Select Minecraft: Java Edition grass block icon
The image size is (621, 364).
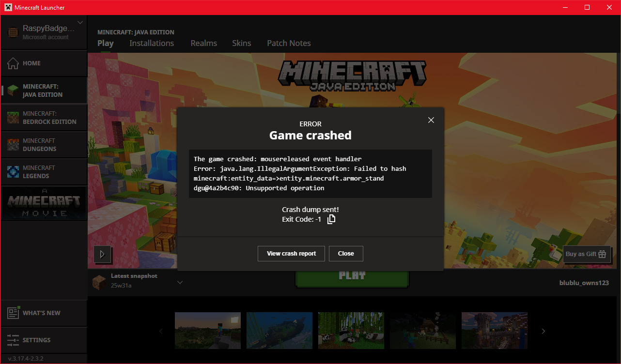[x=13, y=91]
